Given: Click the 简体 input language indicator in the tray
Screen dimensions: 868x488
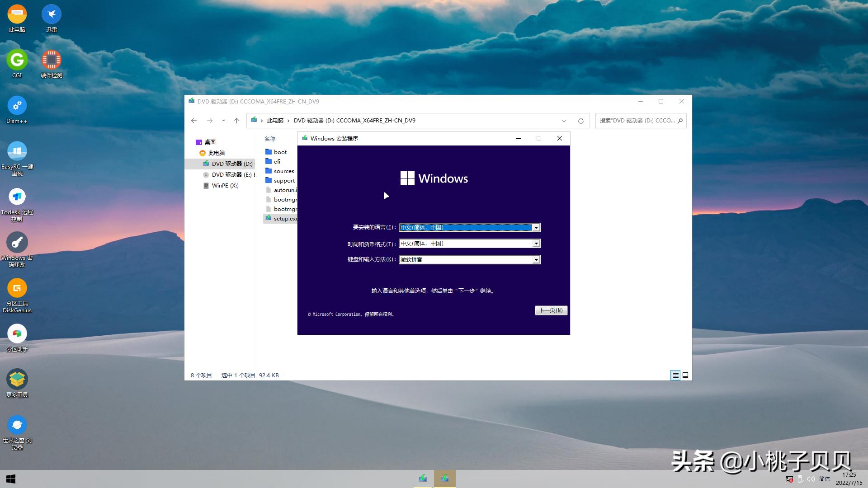Looking at the screenshot, I should 824,479.
